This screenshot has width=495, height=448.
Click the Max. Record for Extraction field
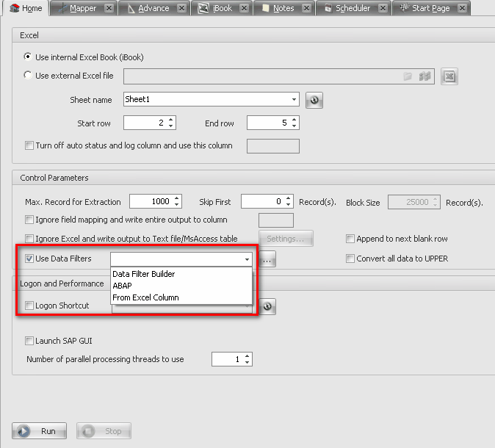click(149, 201)
